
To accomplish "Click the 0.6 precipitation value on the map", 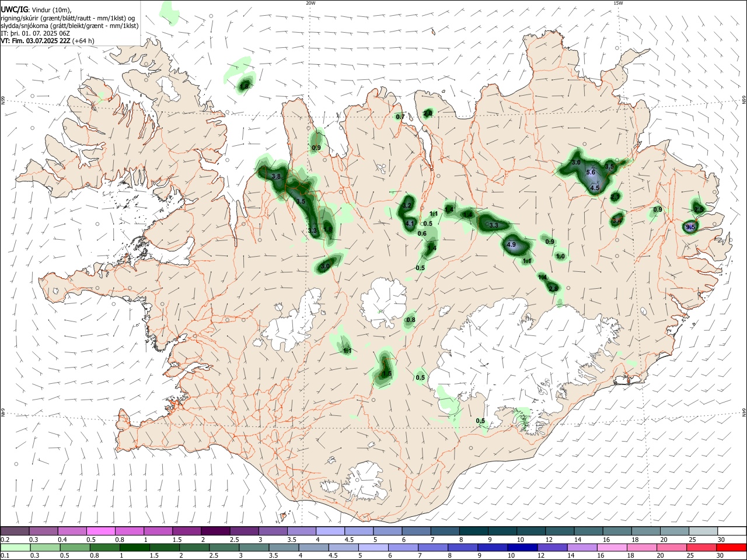I will [423, 233].
